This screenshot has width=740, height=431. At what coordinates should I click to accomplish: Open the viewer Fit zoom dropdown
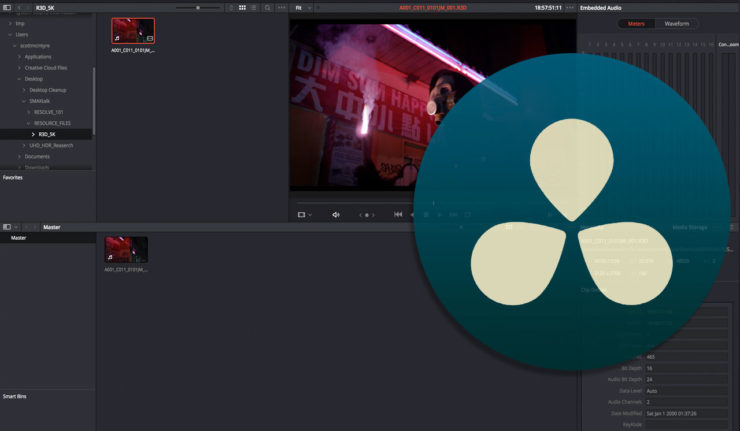pyautogui.click(x=303, y=8)
